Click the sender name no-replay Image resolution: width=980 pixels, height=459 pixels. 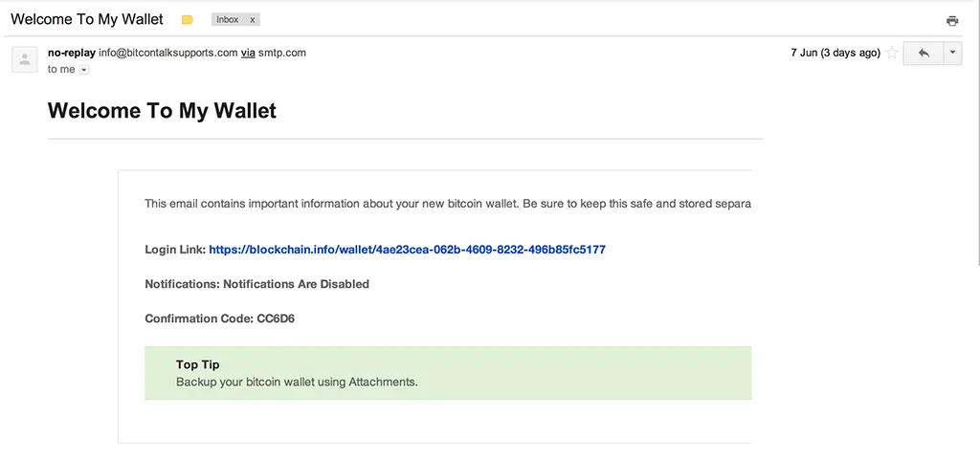pyautogui.click(x=71, y=54)
